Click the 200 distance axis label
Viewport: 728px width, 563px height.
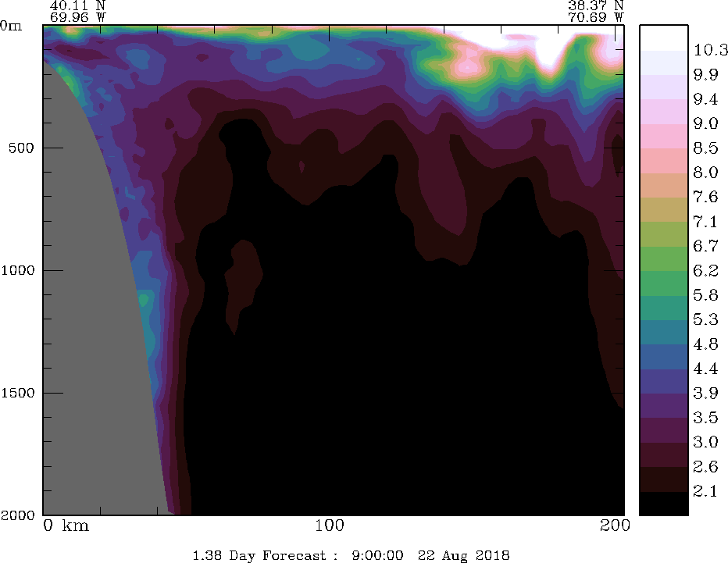tap(616, 526)
